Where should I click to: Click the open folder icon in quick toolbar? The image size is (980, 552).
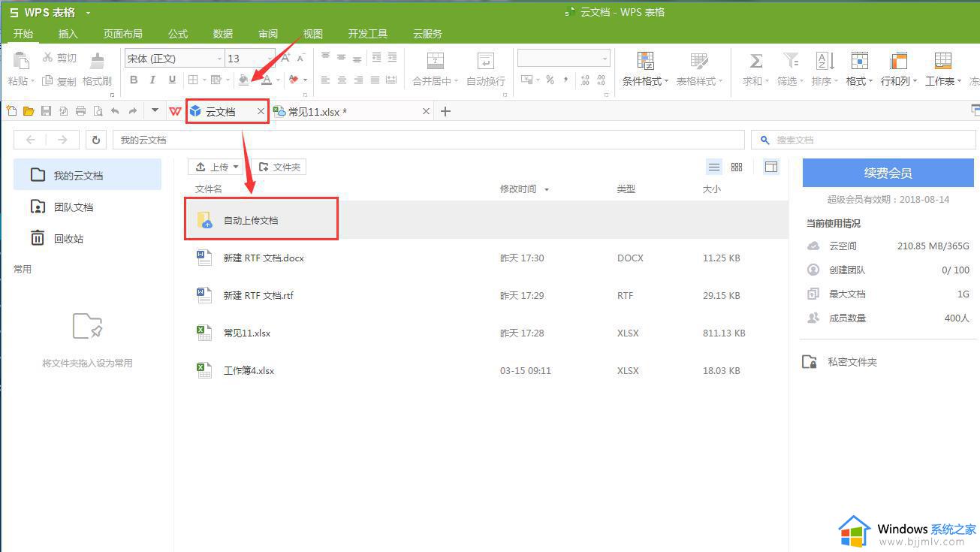coord(29,111)
